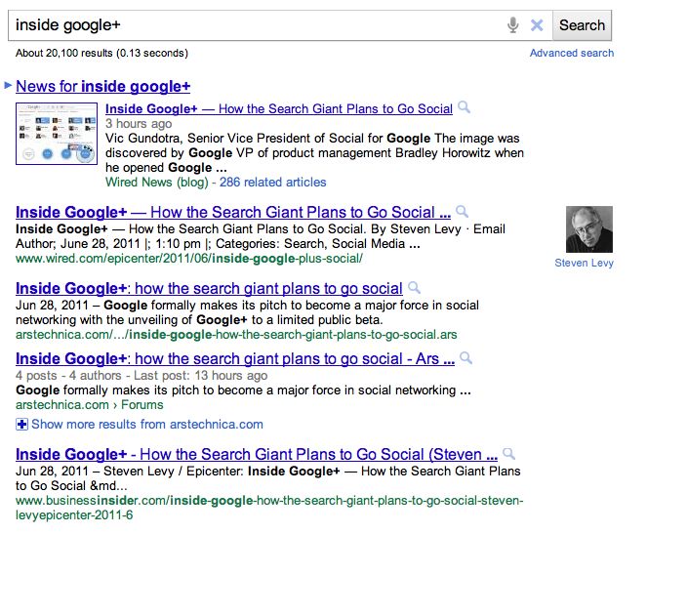This screenshot has width=688, height=616.
Task: Open the news article thumbnail image
Action: (x=57, y=134)
